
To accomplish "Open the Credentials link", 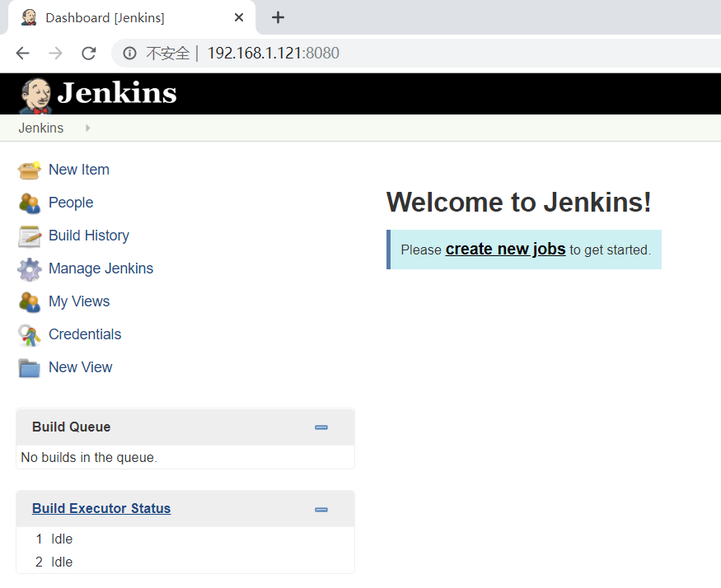I will click(x=85, y=334).
